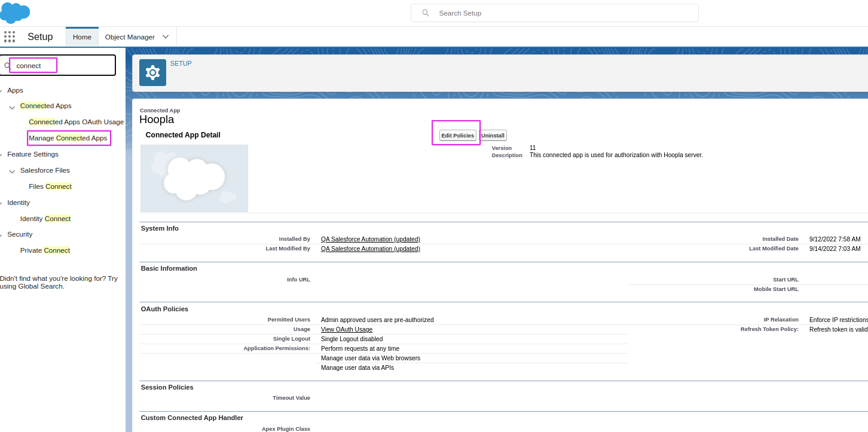Click the Identity sidebar section
This screenshot has height=432, width=868.
click(19, 203)
